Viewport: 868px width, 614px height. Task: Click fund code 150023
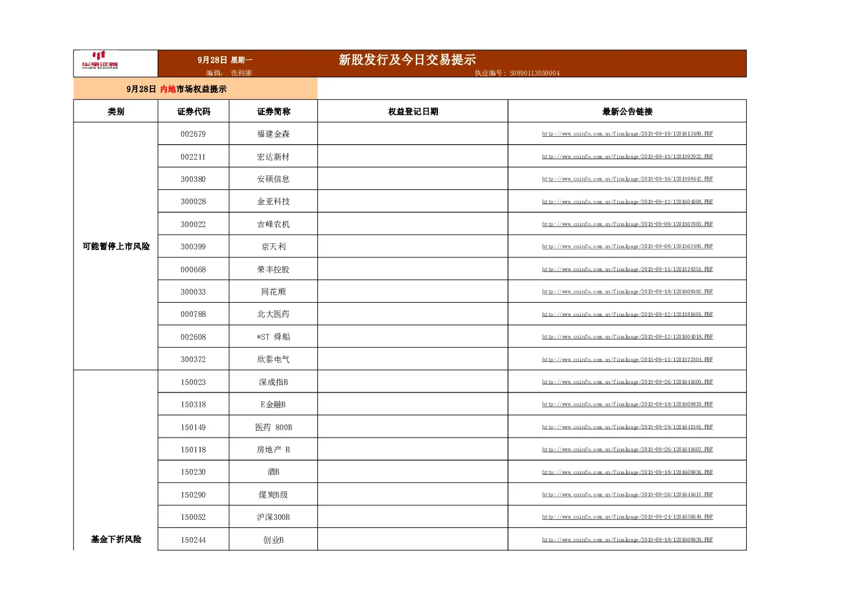[193, 382]
